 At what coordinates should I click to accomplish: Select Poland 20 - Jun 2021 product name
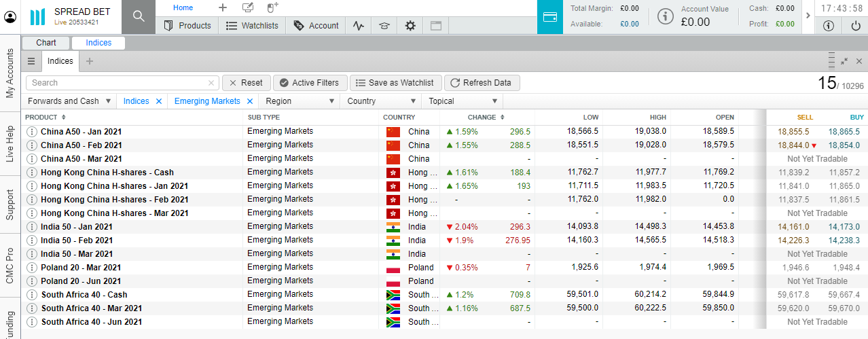click(x=81, y=281)
